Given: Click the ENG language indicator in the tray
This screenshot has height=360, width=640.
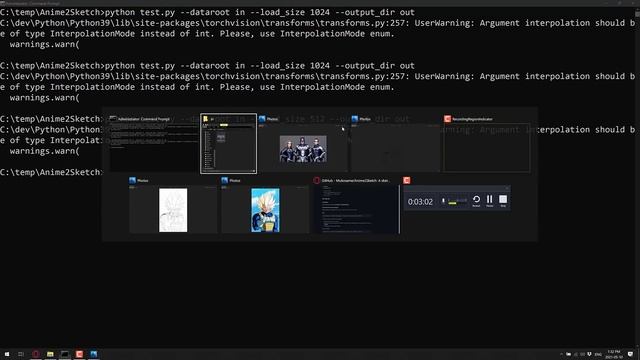Looking at the screenshot, I should (x=598, y=354).
